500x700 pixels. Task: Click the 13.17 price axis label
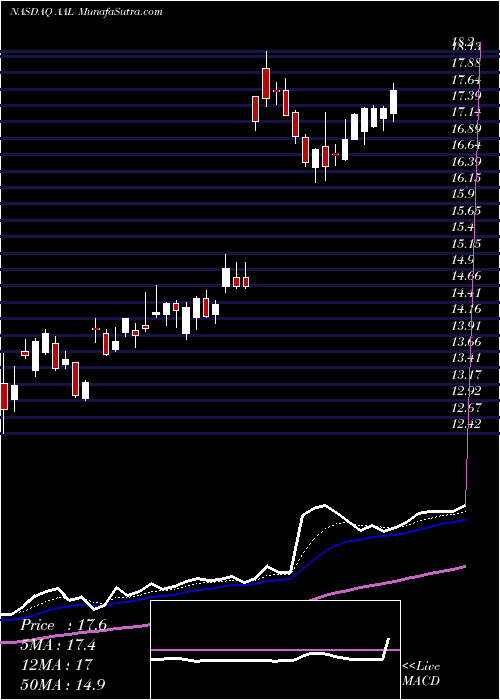pyautogui.click(x=466, y=374)
